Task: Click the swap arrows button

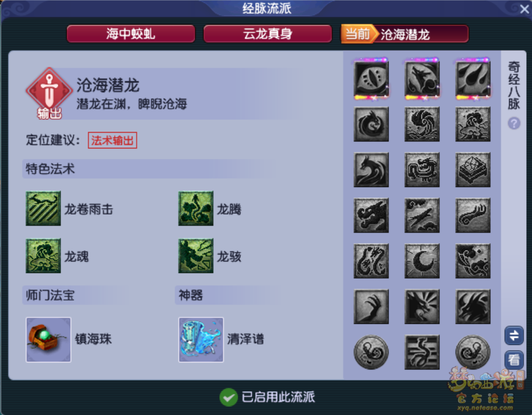Action: [x=514, y=336]
